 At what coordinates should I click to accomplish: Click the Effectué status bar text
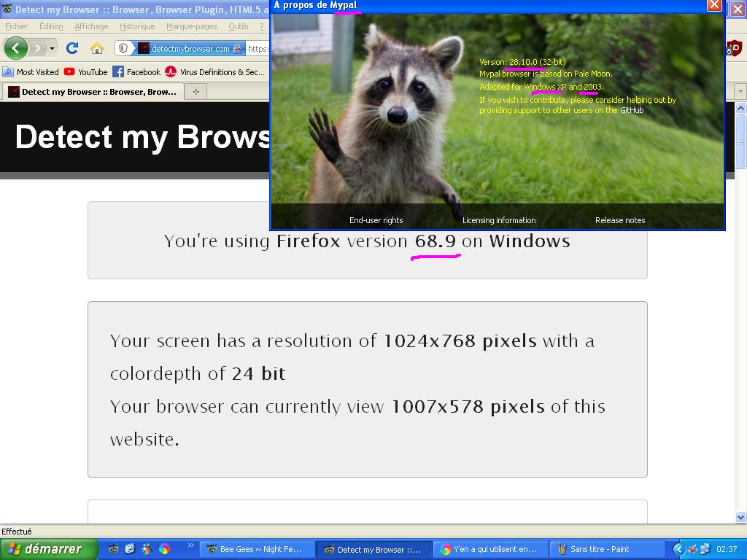(17, 532)
